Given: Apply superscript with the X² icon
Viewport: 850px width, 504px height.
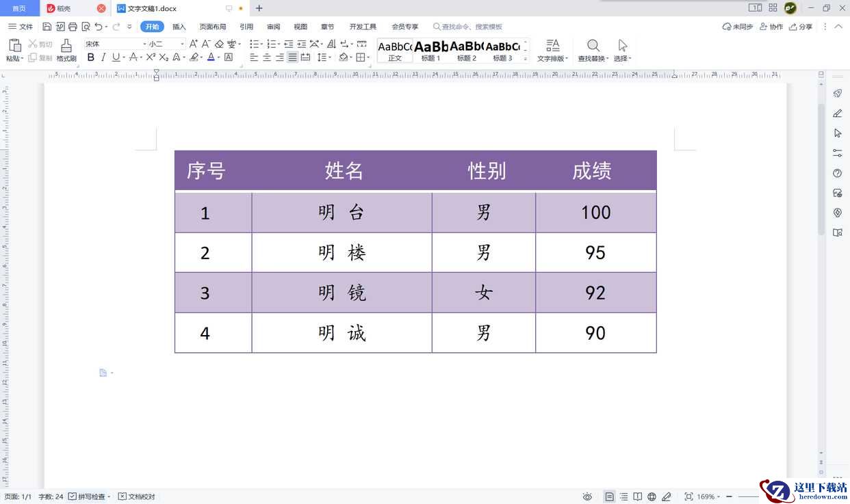Looking at the screenshot, I should [151, 57].
